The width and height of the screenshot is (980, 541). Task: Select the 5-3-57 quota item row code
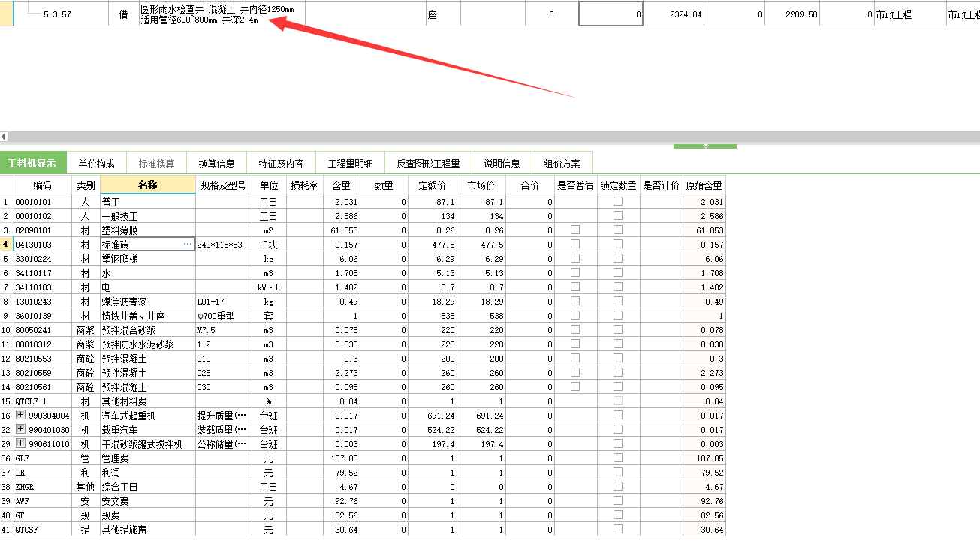[58, 14]
